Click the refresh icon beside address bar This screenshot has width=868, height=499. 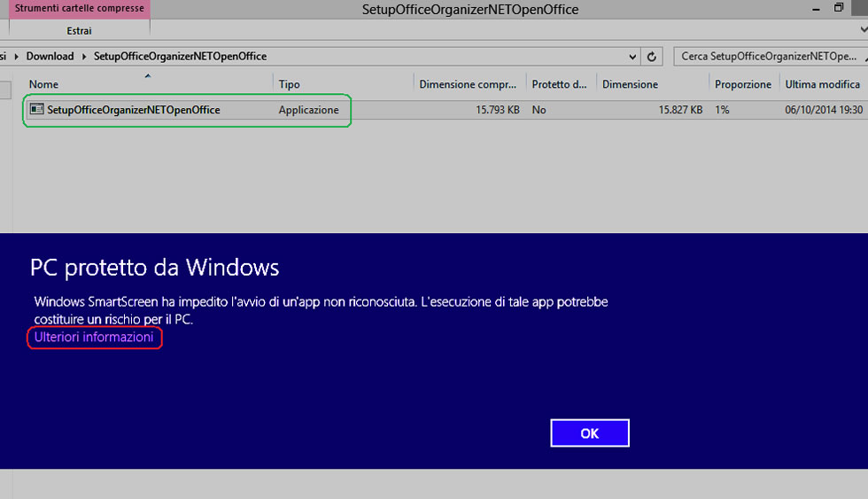click(x=652, y=57)
